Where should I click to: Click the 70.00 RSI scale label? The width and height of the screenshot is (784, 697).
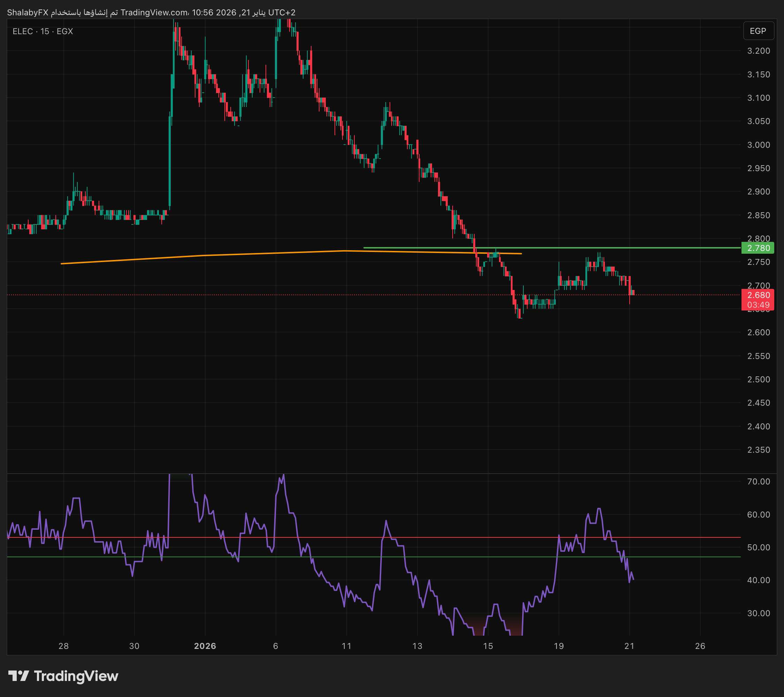758,481
